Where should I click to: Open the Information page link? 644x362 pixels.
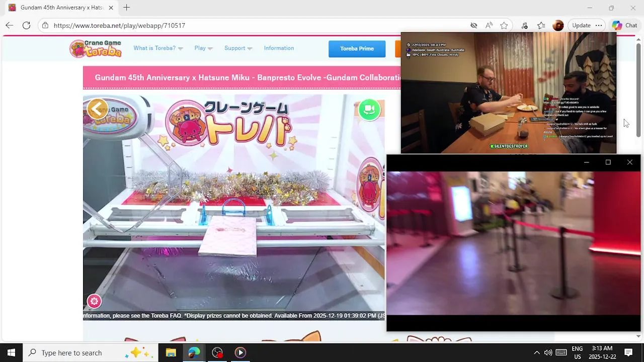click(x=279, y=48)
